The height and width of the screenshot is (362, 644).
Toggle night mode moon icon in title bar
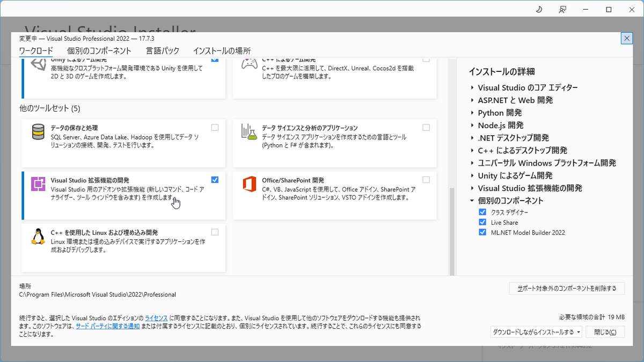[x=538, y=10]
